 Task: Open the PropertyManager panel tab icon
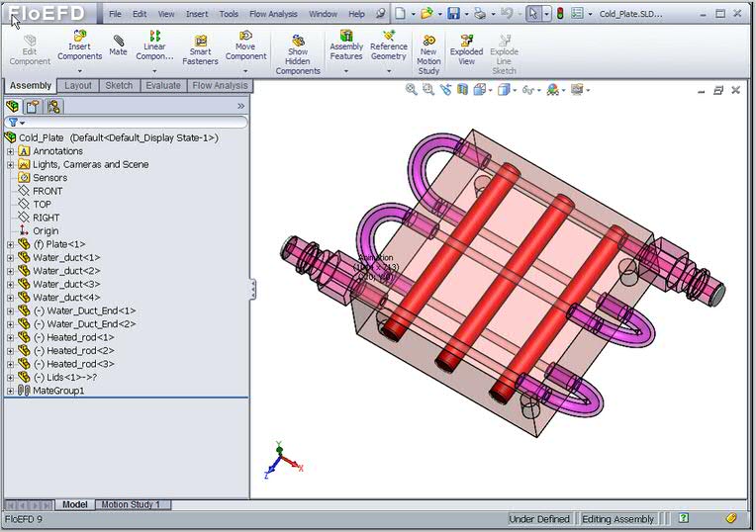click(x=32, y=106)
